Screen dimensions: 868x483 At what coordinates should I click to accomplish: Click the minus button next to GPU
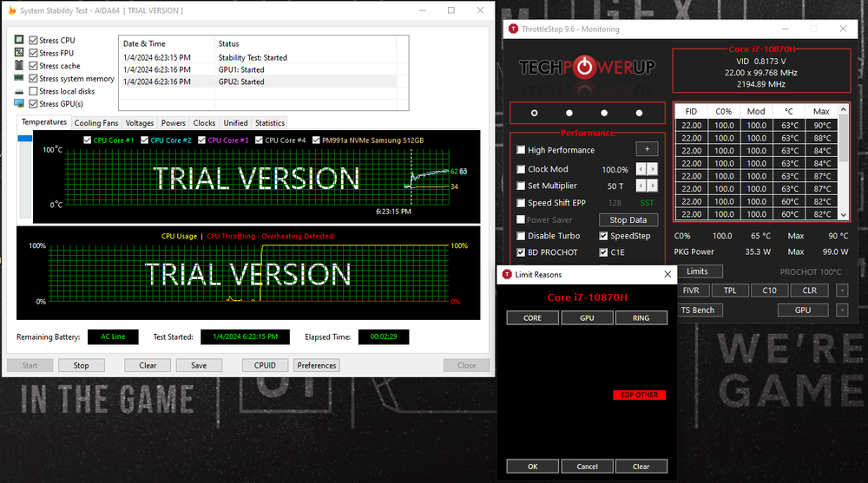tap(842, 310)
